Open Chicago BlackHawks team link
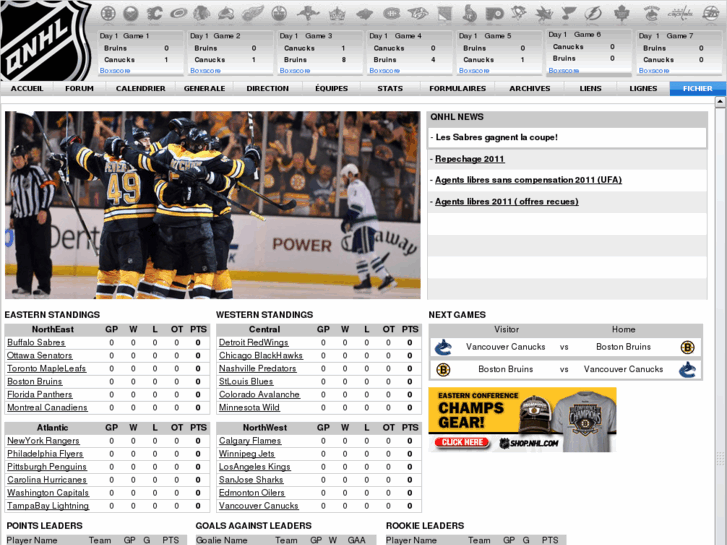 pos(261,356)
